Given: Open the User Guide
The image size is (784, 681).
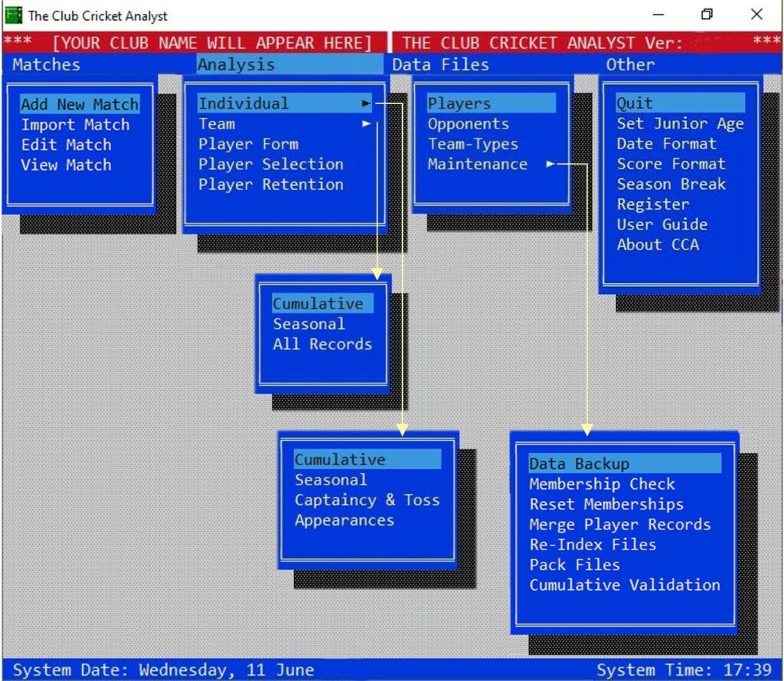Looking at the screenshot, I should click(661, 224).
